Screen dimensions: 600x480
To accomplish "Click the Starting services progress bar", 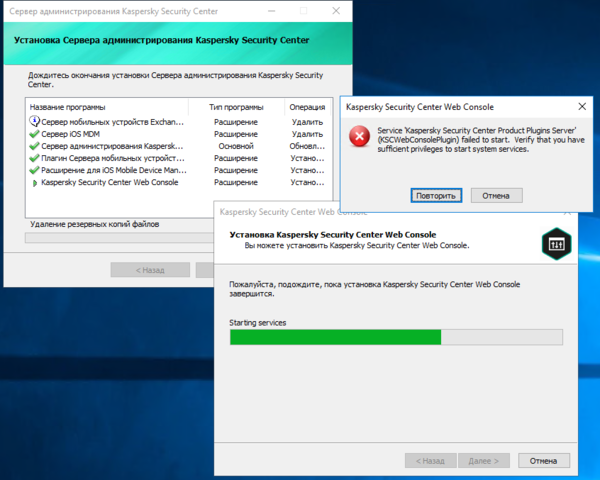I will click(x=396, y=337).
